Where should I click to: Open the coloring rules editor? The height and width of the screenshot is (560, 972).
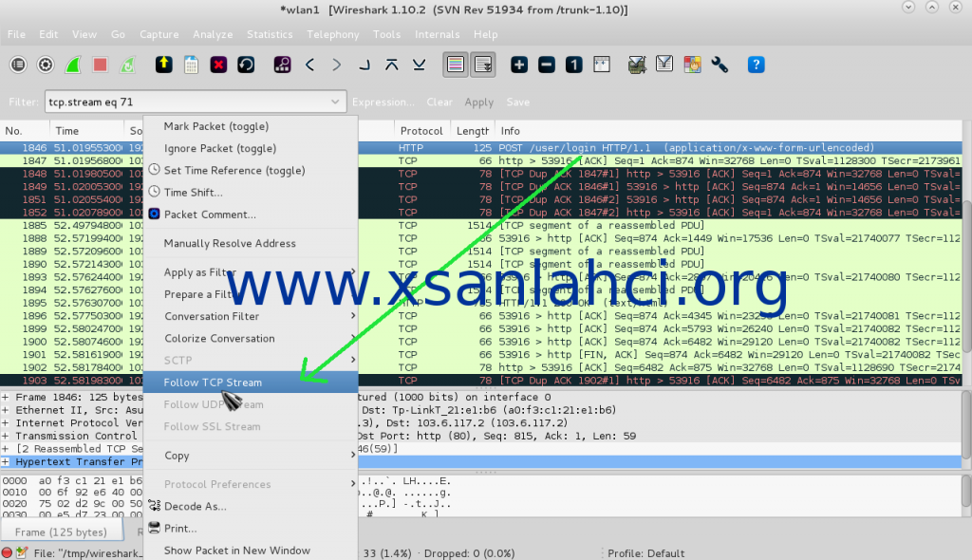click(x=692, y=65)
